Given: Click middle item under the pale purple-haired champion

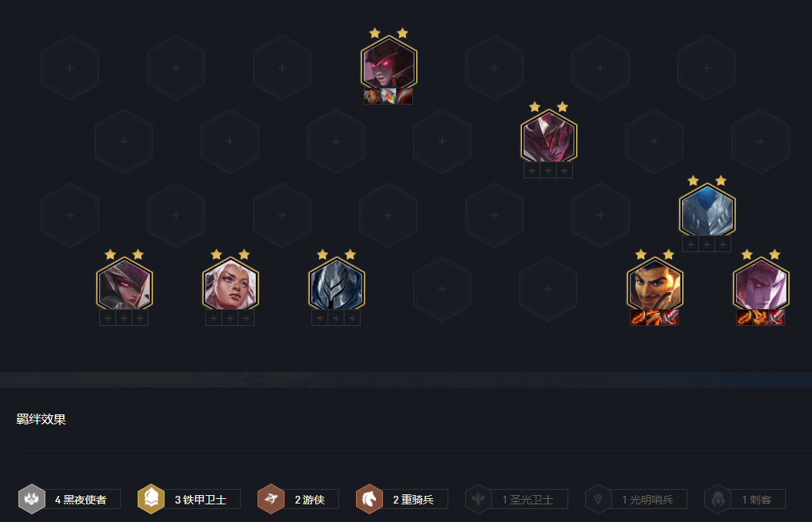Looking at the screenshot, I should [x=760, y=318].
